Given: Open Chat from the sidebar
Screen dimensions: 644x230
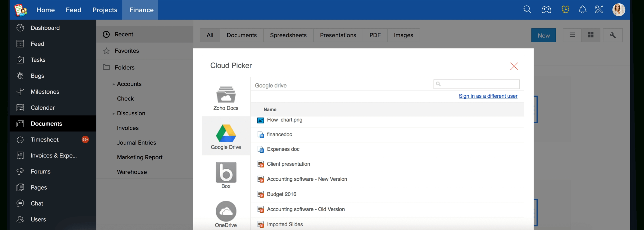Looking at the screenshot, I should click(x=37, y=203).
